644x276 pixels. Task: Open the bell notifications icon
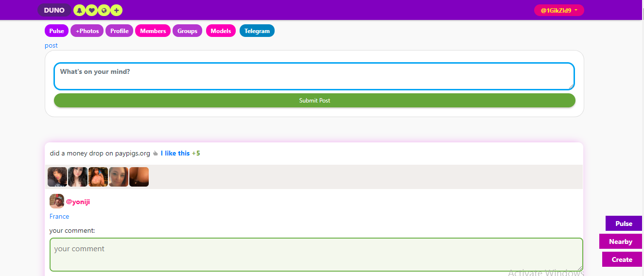[x=79, y=10]
